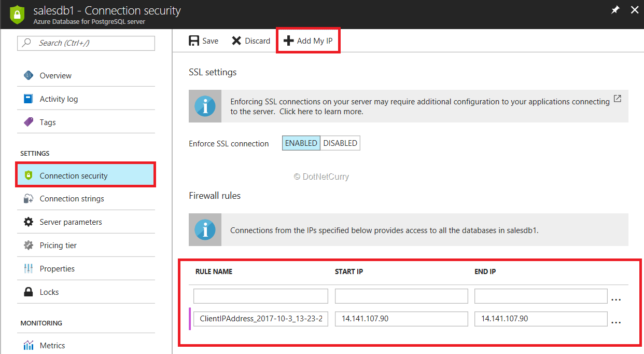Click the empty End IP field
Image resolution: width=644 pixels, height=354 pixels.
click(x=541, y=296)
